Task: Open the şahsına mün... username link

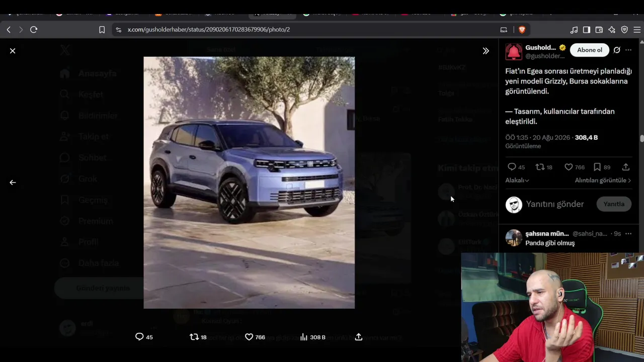Action: [x=547, y=234]
